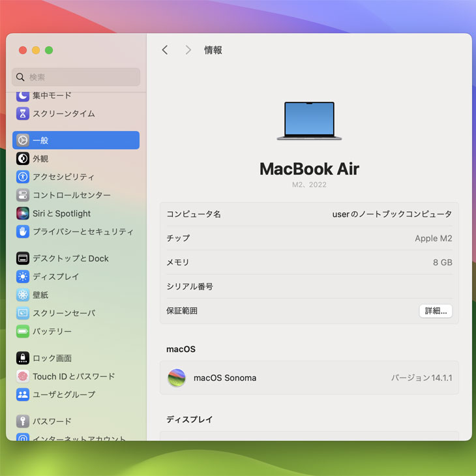
Task: Select ユーザとグループ label in sidebar
Action: [64, 394]
